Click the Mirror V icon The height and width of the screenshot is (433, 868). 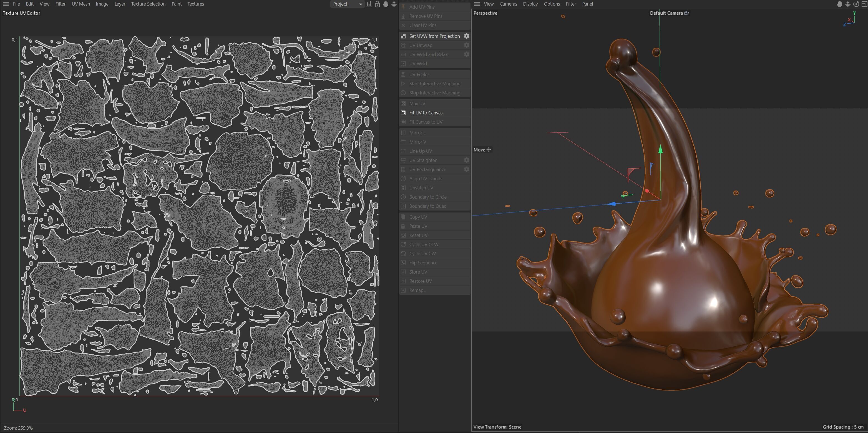point(403,142)
